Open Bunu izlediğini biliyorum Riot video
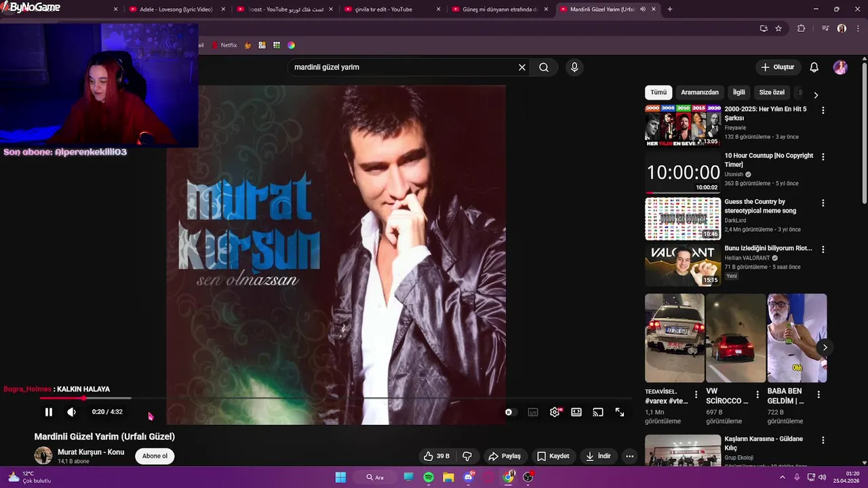This screenshot has height=488, width=868. pos(683,265)
